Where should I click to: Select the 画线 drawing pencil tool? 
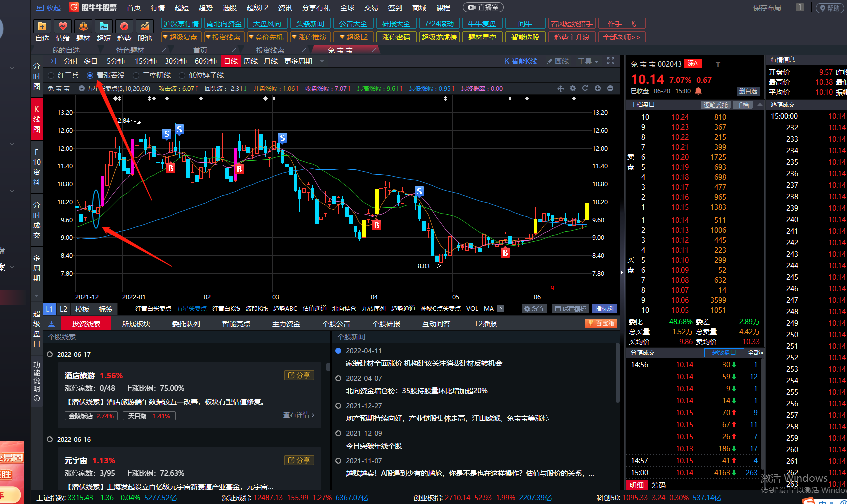tap(558, 61)
